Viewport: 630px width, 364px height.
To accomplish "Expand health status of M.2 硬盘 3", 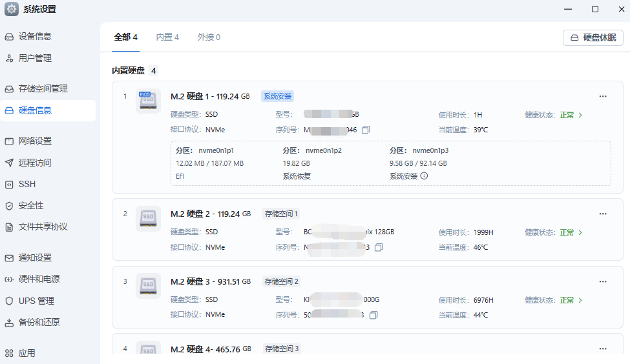I will click(x=580, y=300).
